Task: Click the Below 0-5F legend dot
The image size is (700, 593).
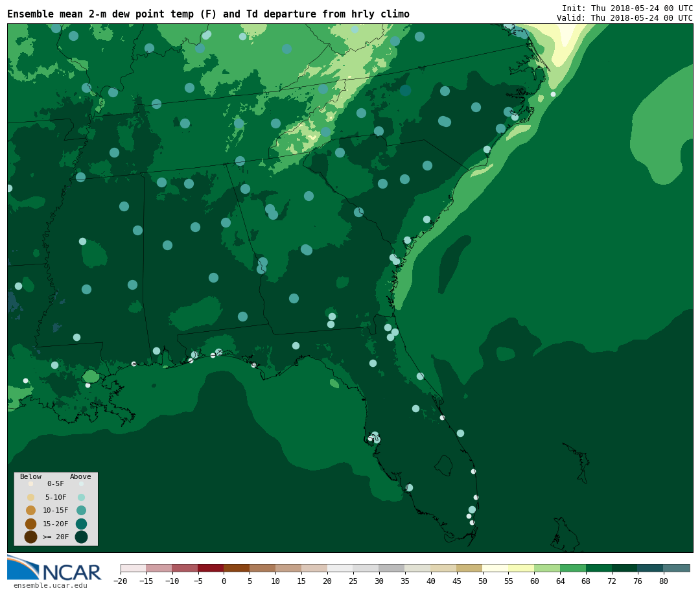Action: (x=31, y=483)
